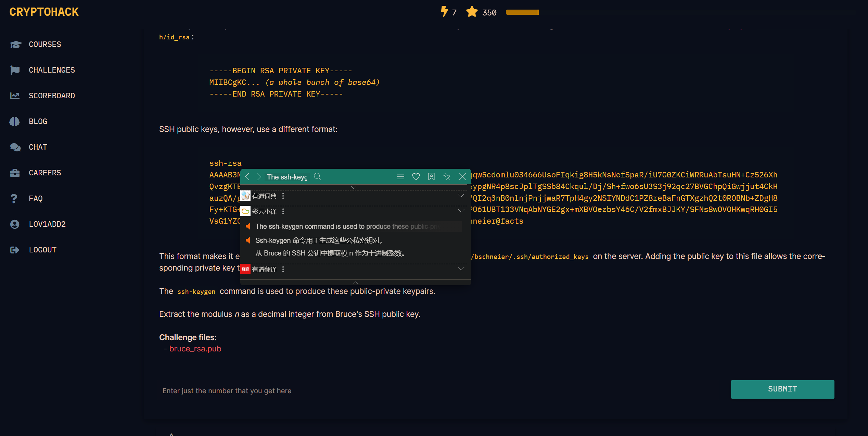The image size is (868, 436).
Task: Expand the 有道词典 section chevron
Action: click(x=461, y=196)
